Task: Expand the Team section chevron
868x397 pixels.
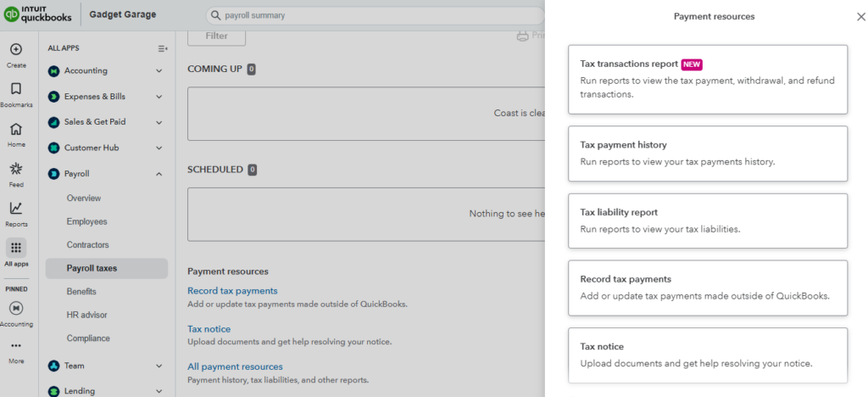Action: tap(159, 366)
